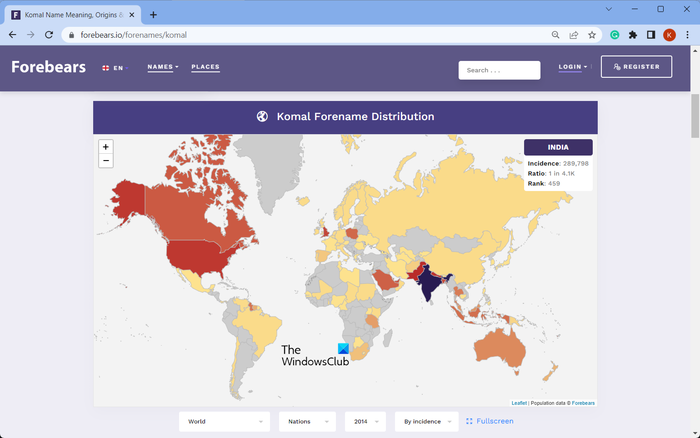700x438 pixels.
Task: Click the browser back arrow
Action: coord(12,34)
